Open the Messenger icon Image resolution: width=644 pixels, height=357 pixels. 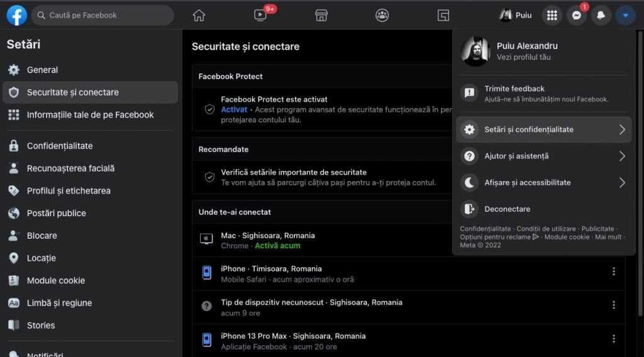click(576, 15)
